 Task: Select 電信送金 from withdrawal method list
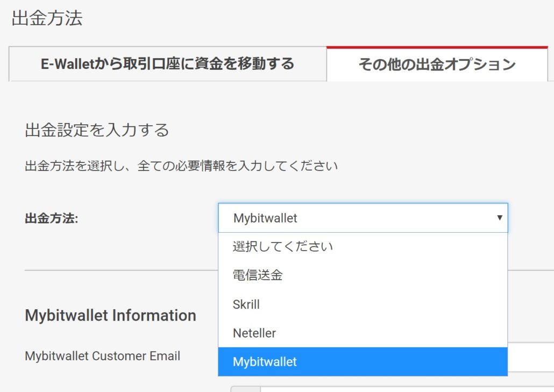pyautogui.click(x=363, y=275)
